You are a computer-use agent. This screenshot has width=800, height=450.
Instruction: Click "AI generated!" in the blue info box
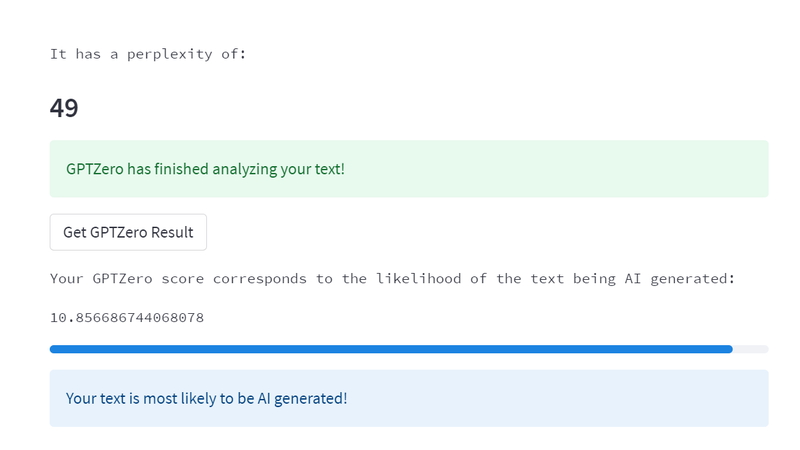click(302, 398)
